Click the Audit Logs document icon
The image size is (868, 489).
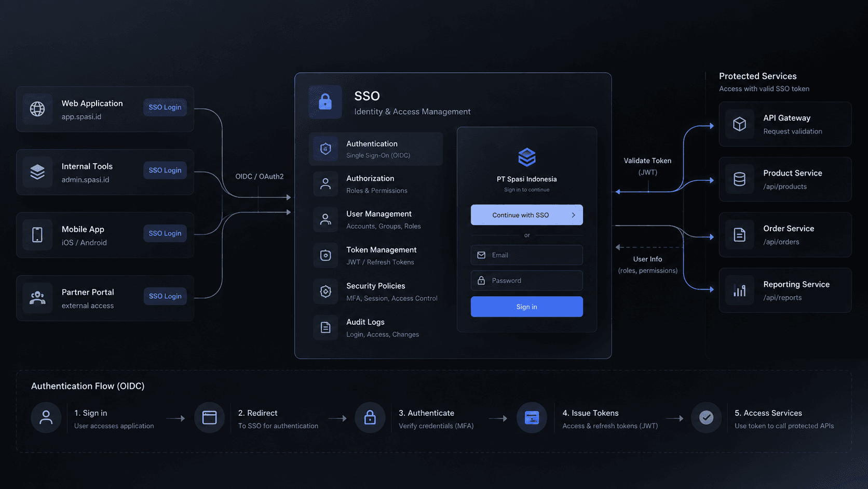(x=325, y=327)
